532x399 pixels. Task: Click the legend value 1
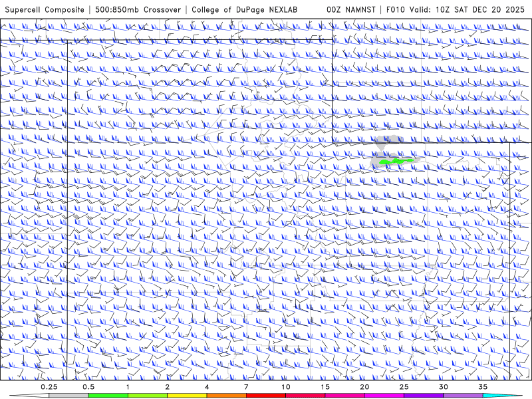click(x=128, y=387)
